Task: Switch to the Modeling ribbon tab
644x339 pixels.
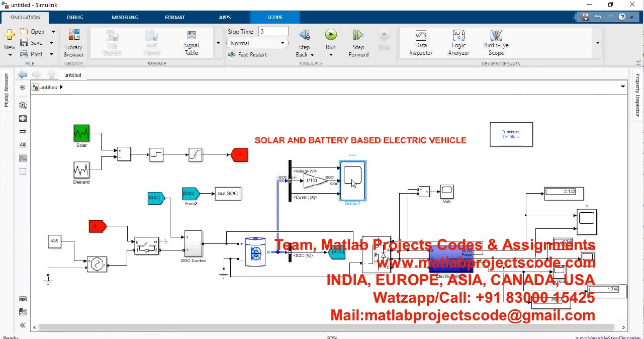Action: pos(125,17)
